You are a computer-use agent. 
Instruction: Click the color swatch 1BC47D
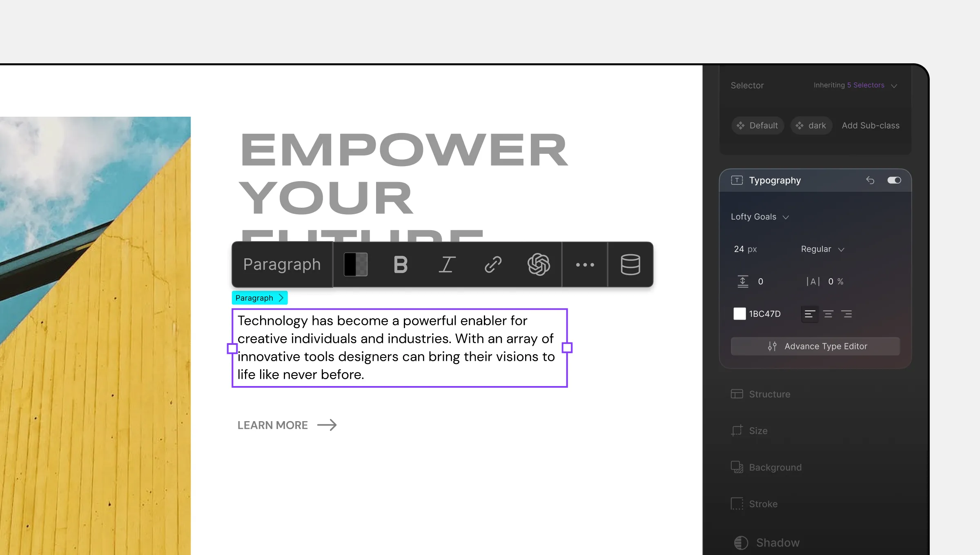point(740,313)
